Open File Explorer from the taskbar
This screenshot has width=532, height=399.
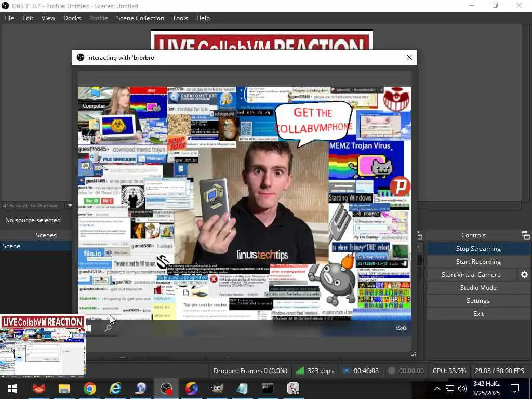pyautogui.click(x=64, y=389)
